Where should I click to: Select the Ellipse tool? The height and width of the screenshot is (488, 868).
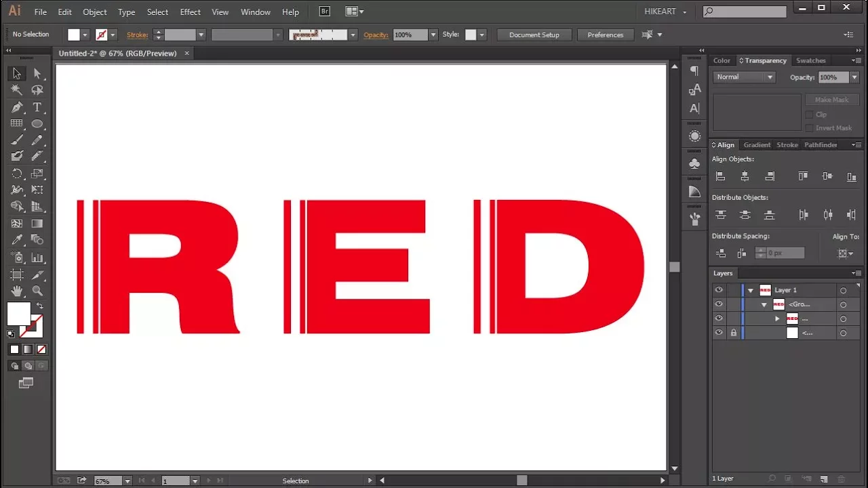(37, 123)
